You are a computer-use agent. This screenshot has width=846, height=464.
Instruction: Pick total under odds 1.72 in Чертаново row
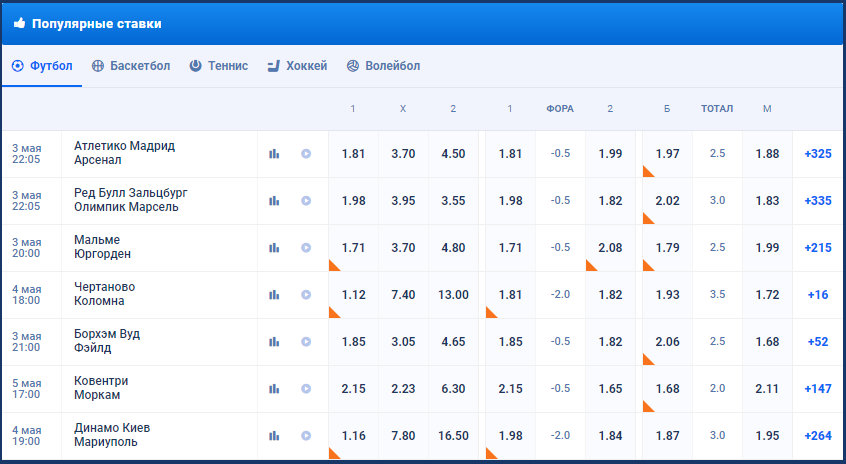[767, 295]
